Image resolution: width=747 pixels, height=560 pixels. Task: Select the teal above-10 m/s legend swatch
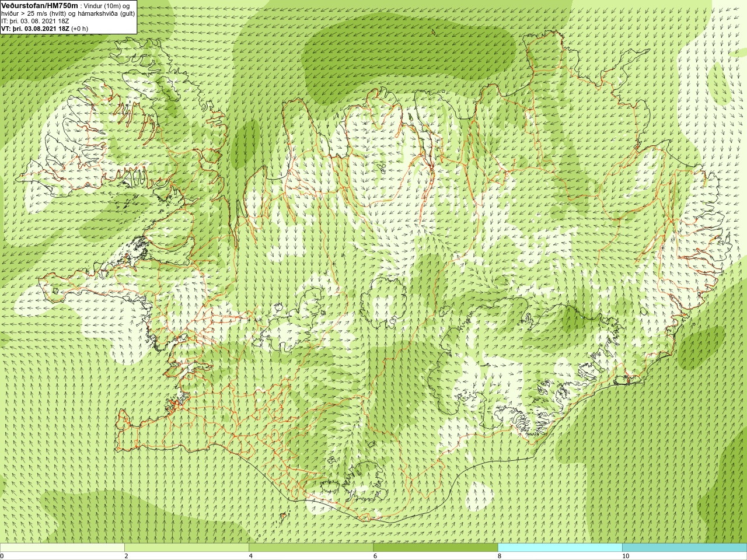point(685,548)
